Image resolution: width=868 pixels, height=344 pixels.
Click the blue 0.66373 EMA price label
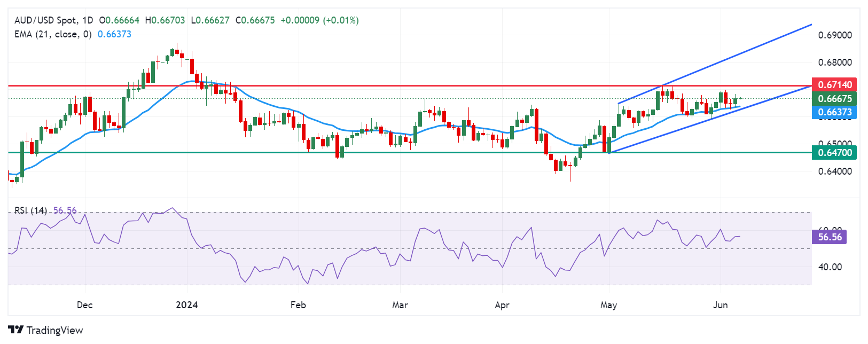[834, 112]
